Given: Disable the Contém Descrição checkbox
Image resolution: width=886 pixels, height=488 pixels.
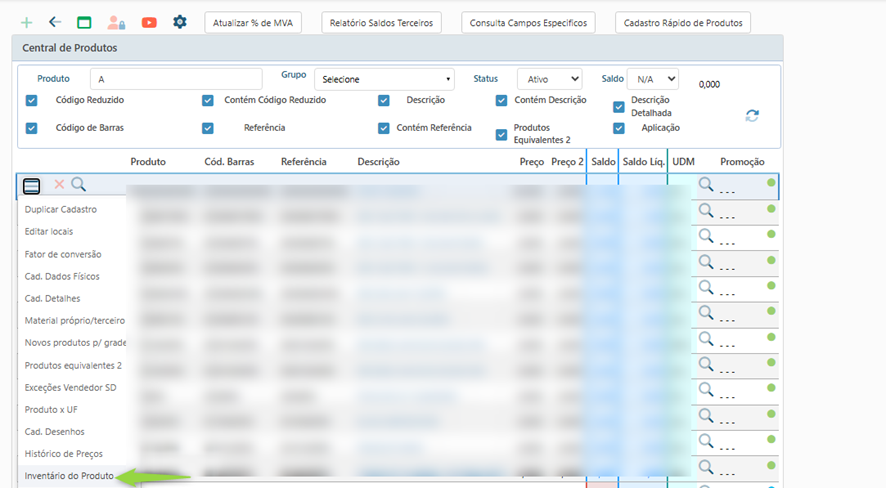Looking at the screenshot, I should click(502, 100).
